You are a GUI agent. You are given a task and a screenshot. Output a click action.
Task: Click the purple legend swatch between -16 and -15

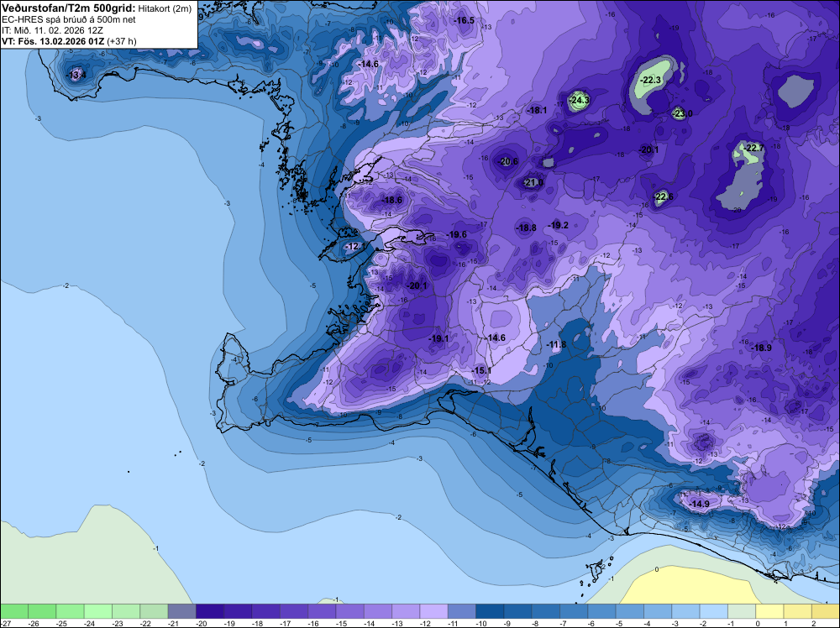point(322,611)
